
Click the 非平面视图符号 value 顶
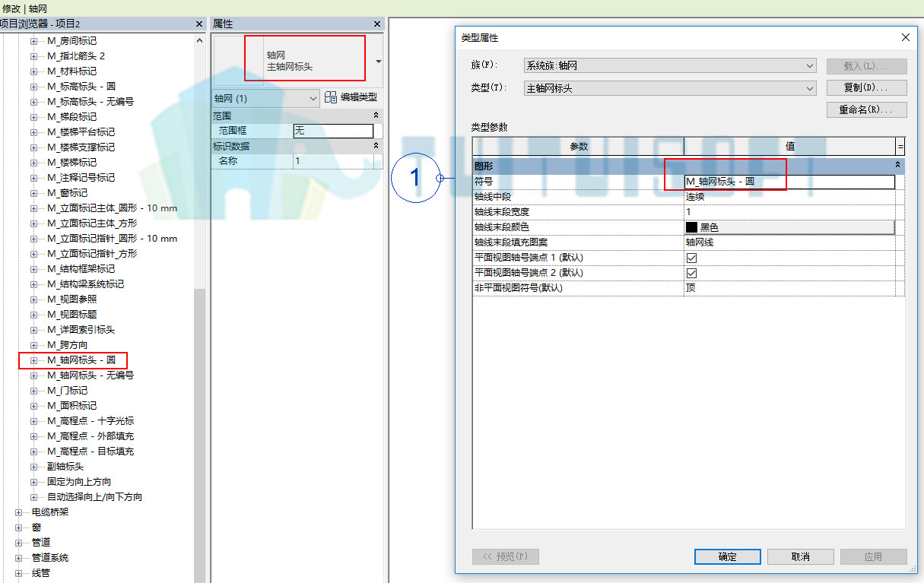pos(789,288)
